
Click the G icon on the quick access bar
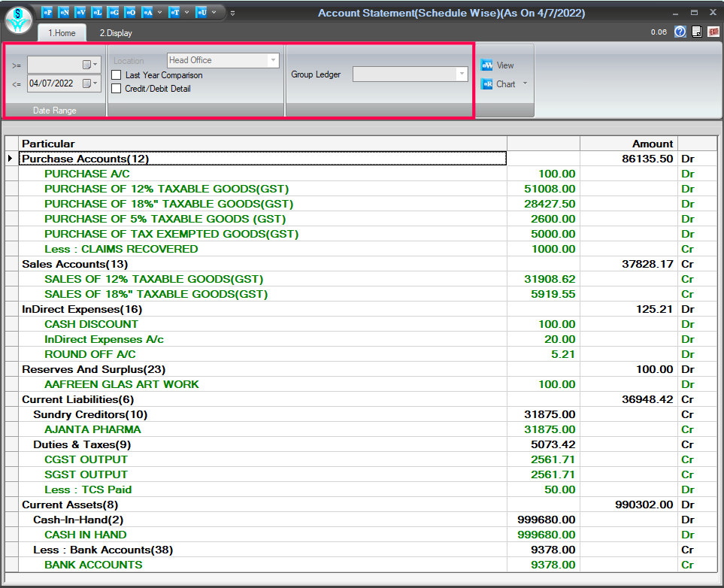[114, 12]
